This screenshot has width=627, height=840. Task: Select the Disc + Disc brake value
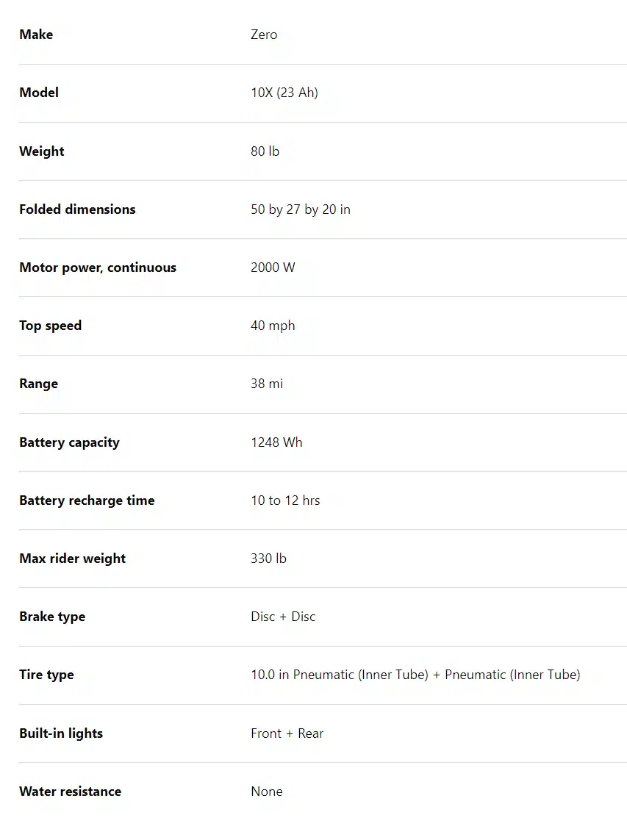point(283,617)
